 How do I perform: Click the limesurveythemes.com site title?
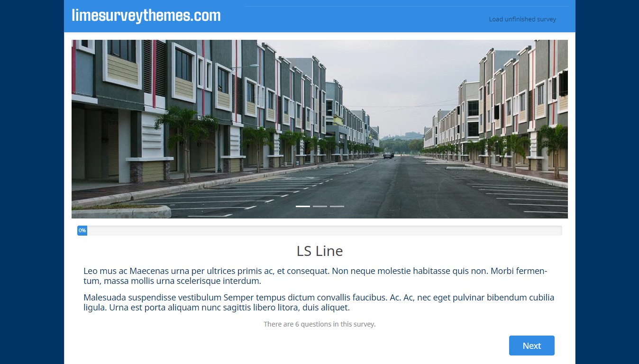pyautogui.click(x=146, y=16)
